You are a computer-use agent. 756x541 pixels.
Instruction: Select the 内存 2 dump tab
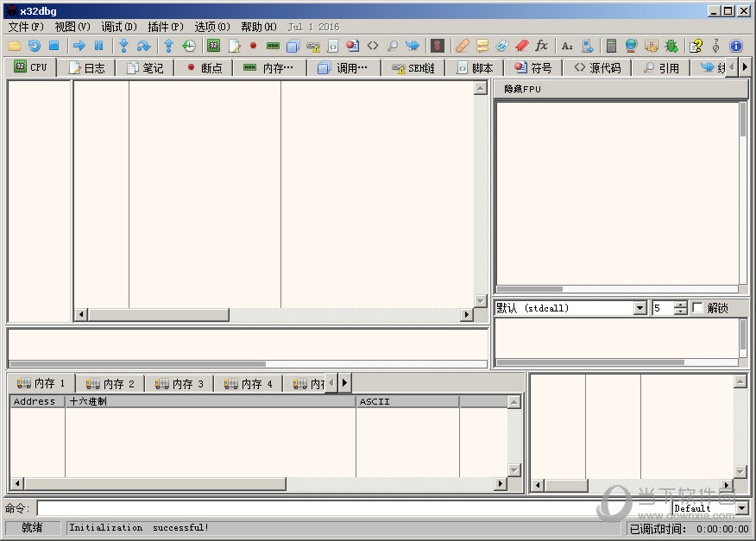click(110, 384)
